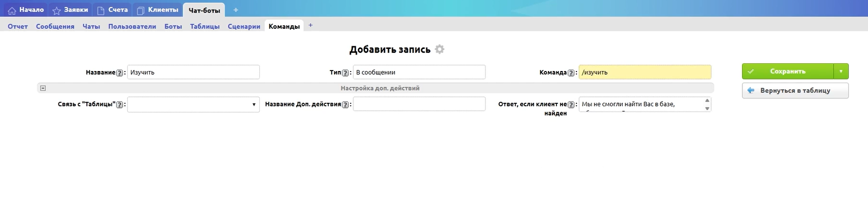This screenshot has height=198, width=868.
Task: Show help for Название Доп. действия
Action: 345,105
